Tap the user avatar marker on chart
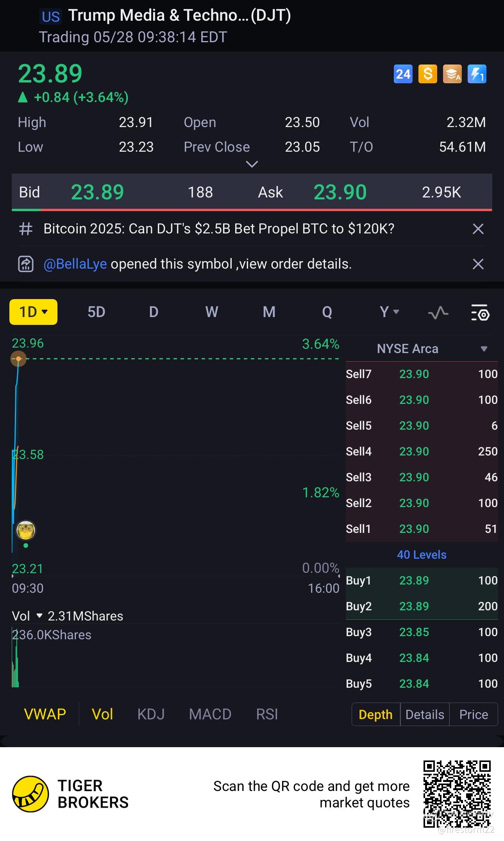The width and height of the screenshot is (504, 841). (26, 530)
